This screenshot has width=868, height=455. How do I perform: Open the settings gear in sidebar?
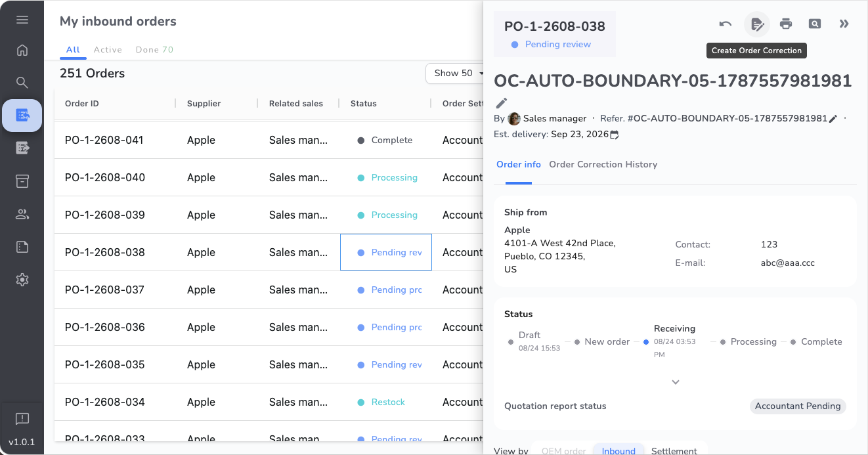[x=22, y=280]
